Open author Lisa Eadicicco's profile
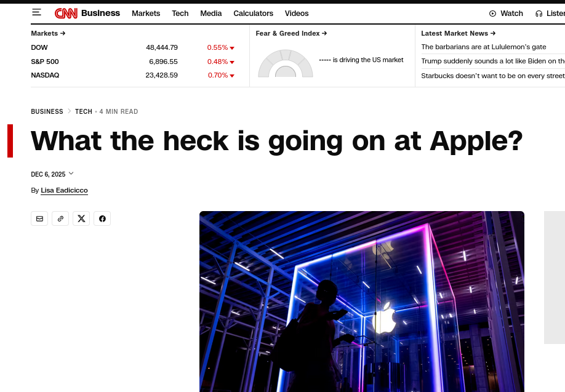 [x=64, y=191]
